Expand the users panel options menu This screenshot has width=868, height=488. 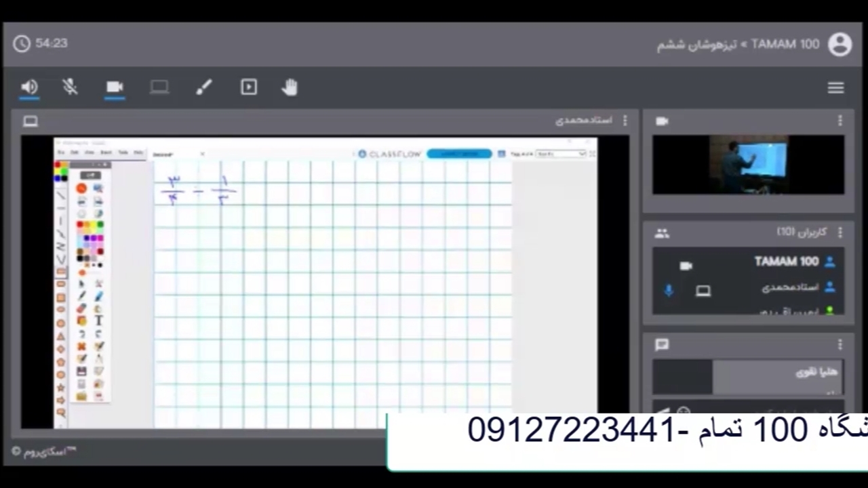coord(840,232)
